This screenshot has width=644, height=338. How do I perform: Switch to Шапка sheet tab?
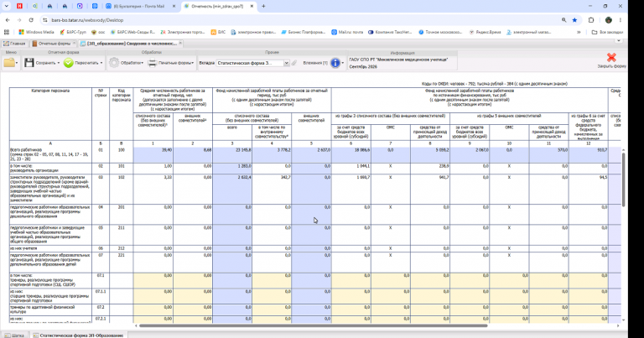point(15,335)
